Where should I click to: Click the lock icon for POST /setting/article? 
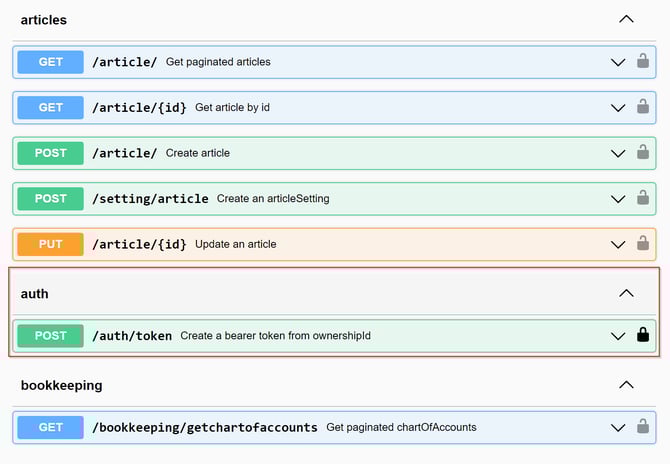coord(643,199)
